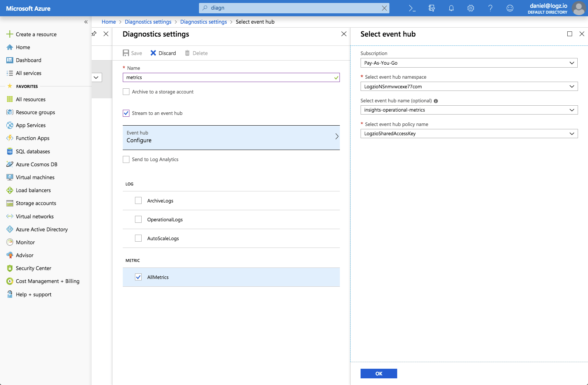Click the Load balancers diamond icon

pos(10,190)
